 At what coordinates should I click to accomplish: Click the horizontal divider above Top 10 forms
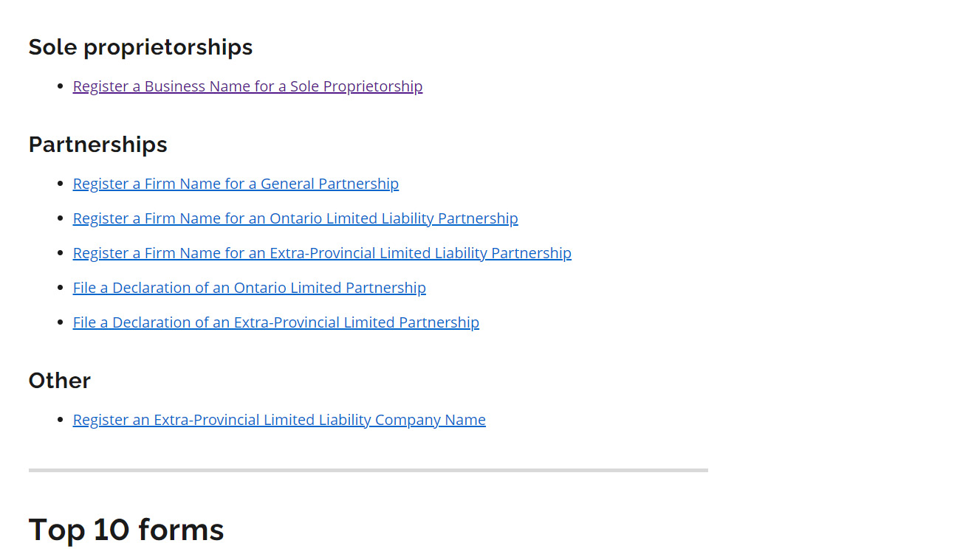coord(368,469)
